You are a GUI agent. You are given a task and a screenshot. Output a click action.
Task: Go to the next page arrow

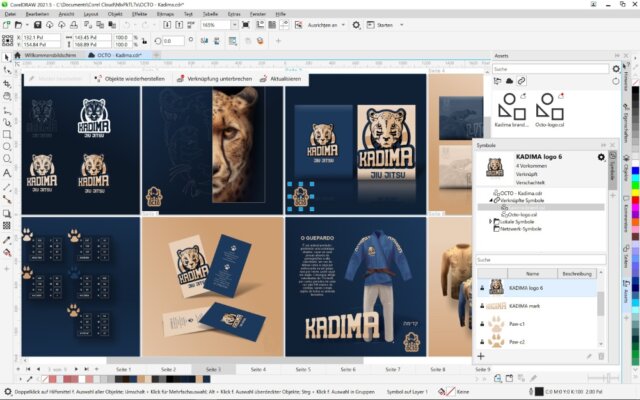click(76, 369)
